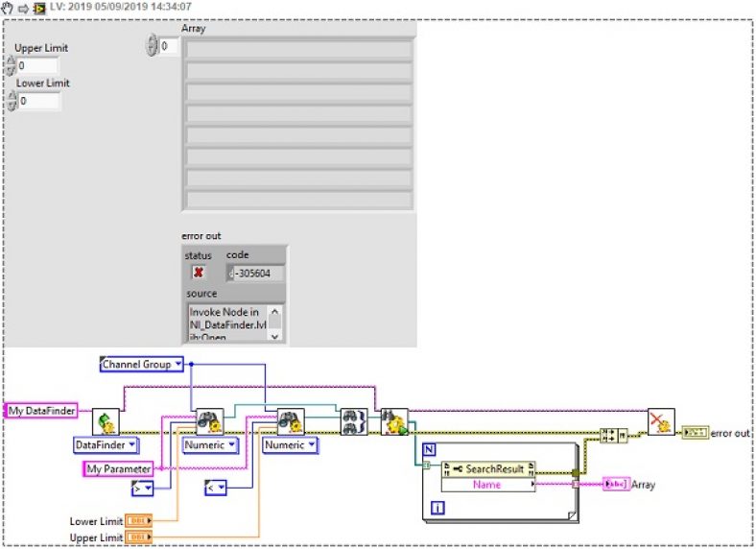
Task: Click the Array index stepper arrows
Action: click(x=152, y=45)
